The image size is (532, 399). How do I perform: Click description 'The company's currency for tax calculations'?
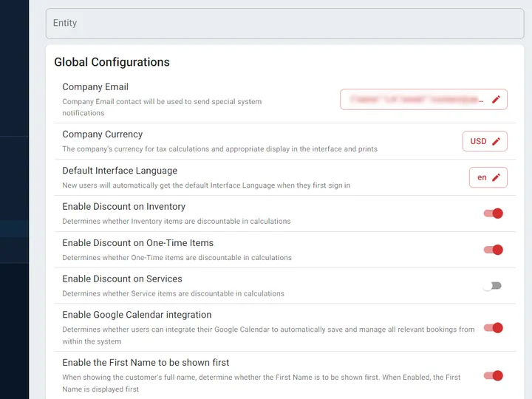point(220,149)
